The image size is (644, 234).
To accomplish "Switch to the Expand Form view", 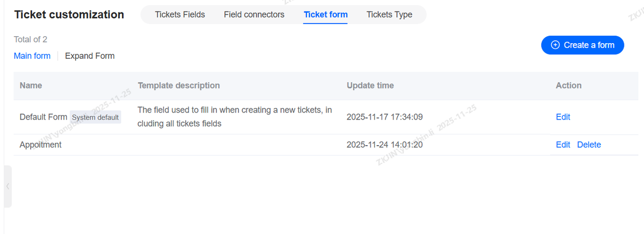I will click(90, 56).
